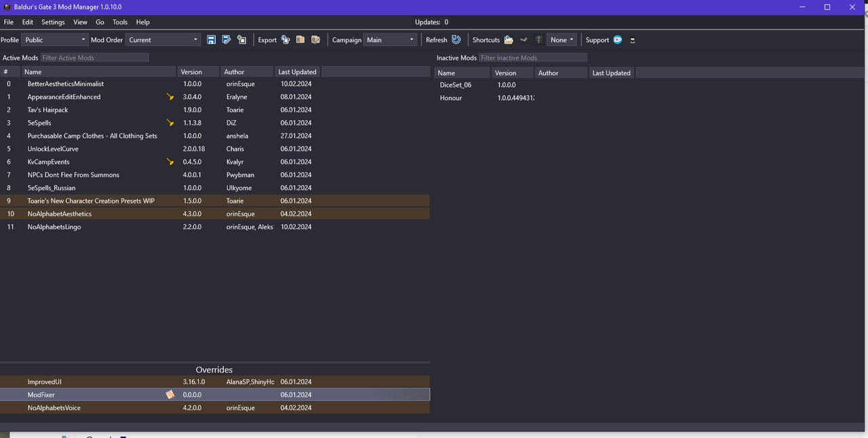Viewport: 868px width, 438px height.
Task: Select the BetterAestheticsMinimalist mod row
Action: click(215, 84)
